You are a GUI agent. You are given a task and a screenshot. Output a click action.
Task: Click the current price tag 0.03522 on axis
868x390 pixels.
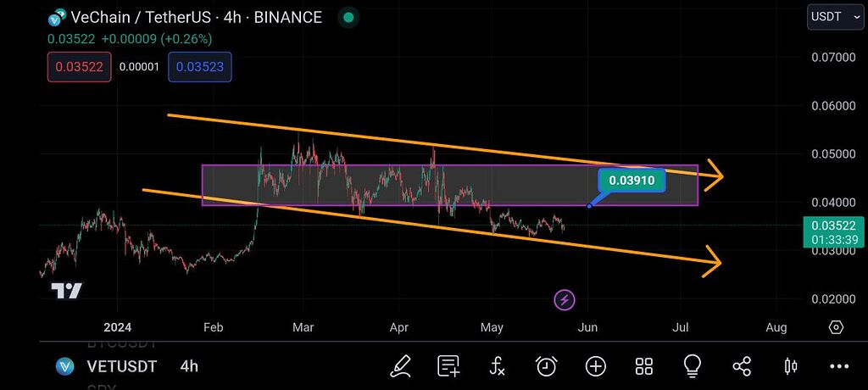tap(832, 232)
